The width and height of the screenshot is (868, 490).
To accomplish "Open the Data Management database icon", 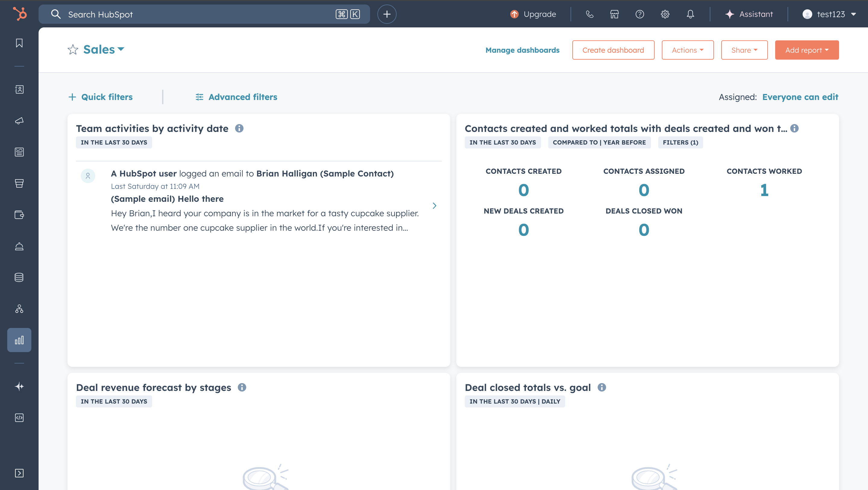I will [19, 277].
